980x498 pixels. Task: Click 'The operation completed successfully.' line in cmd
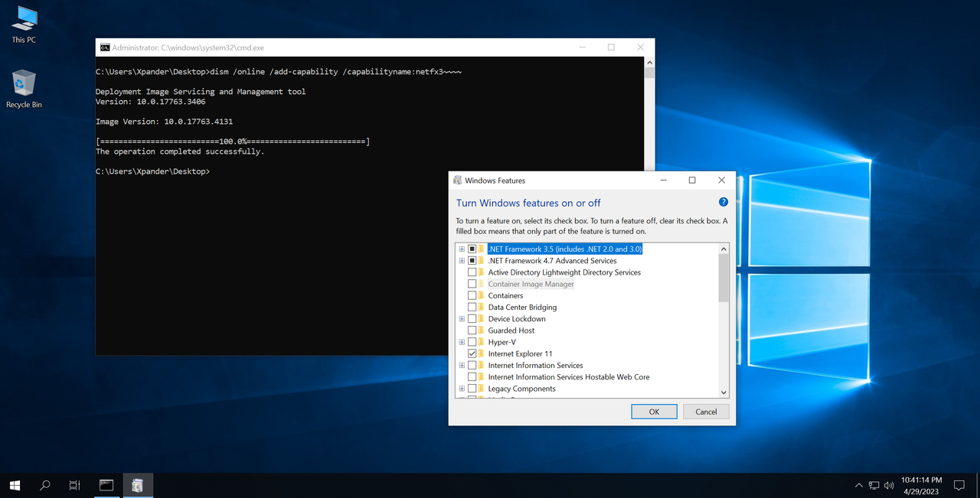click(x=180, y=151)
